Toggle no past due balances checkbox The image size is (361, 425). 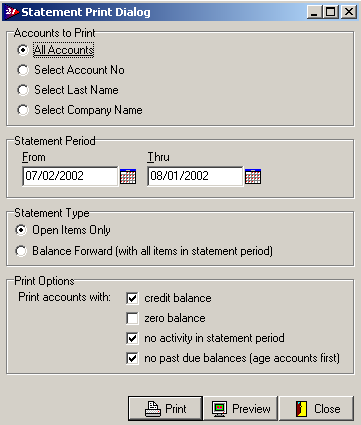132,358
